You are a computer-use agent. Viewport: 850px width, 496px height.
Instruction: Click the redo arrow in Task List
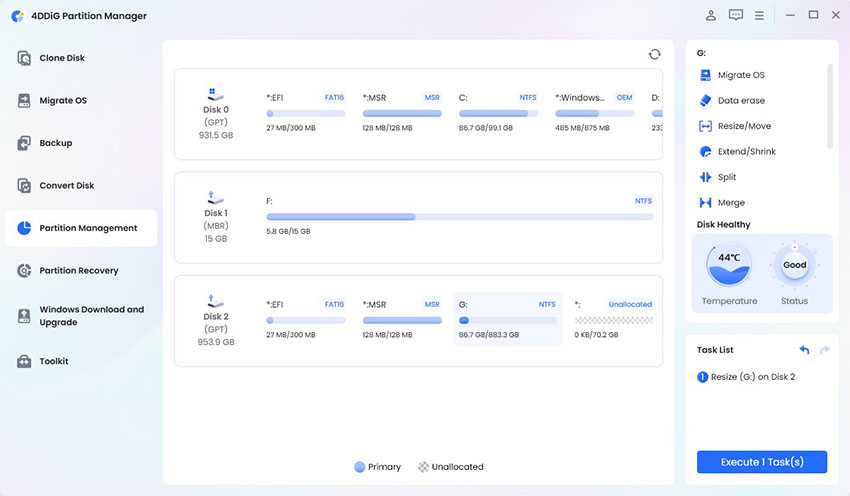point(824,350)
